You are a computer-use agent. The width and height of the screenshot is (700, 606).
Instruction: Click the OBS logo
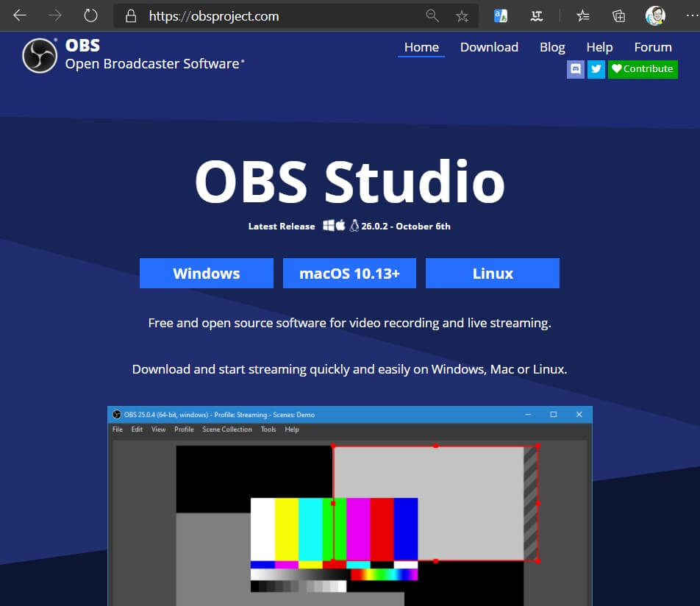(40, 55)
